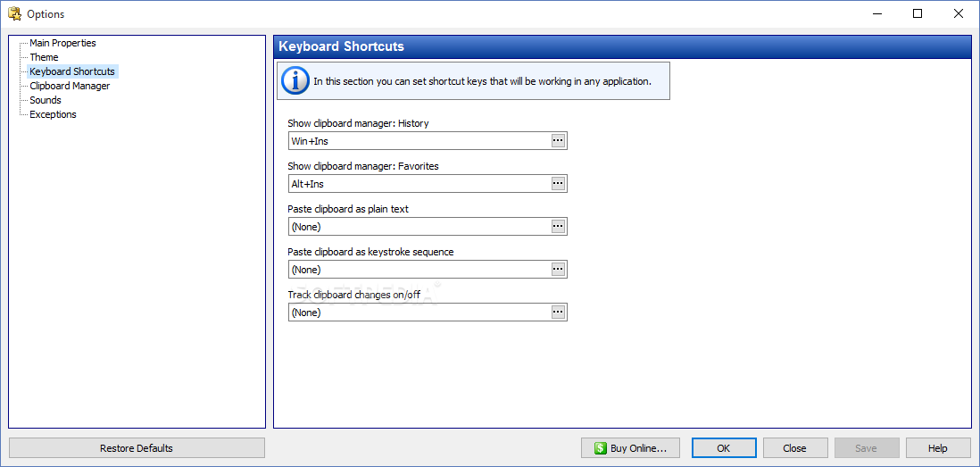
Task: Click the Close button at bottom
Action: (x=794, y=448)
